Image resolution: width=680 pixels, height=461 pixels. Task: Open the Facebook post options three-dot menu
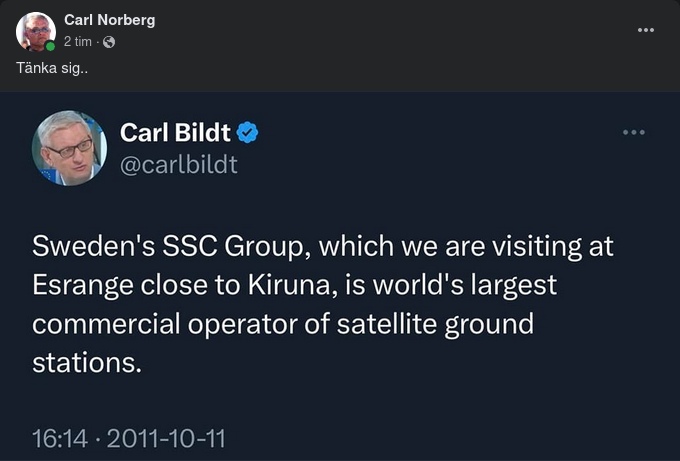[646, 30]
